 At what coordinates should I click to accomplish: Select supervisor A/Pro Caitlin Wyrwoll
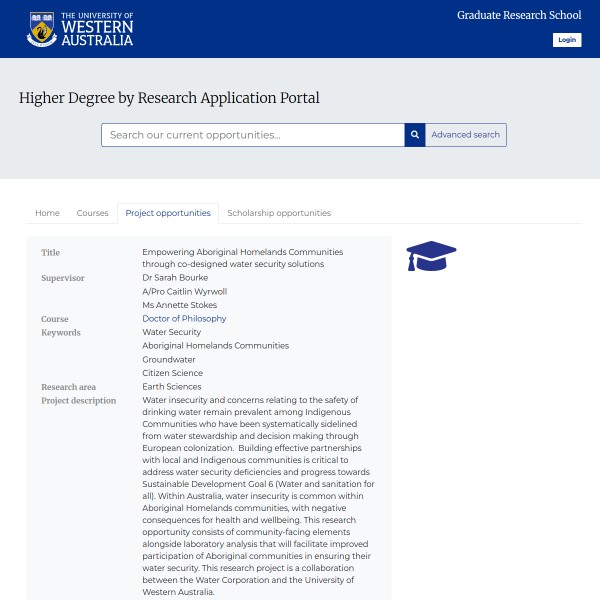(x=184, y=292)
